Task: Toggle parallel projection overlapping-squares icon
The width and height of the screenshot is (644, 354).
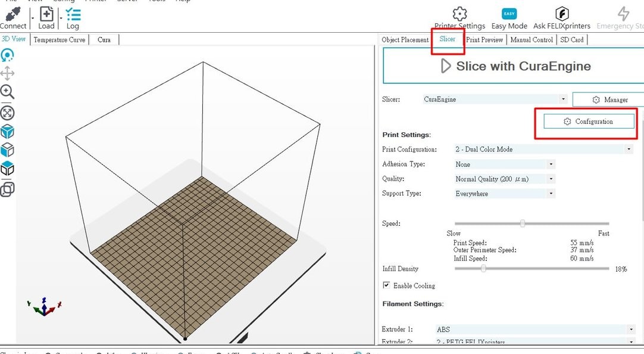Action: coord(7,190)
